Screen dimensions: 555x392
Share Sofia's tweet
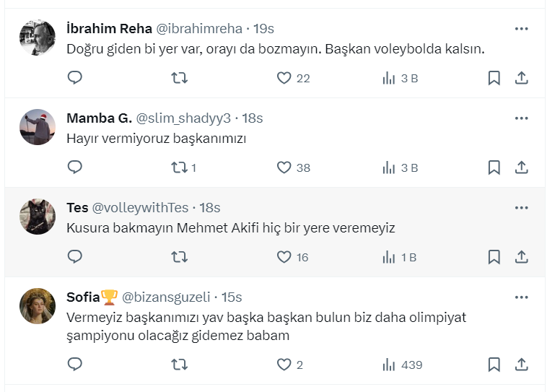(522, 365)
